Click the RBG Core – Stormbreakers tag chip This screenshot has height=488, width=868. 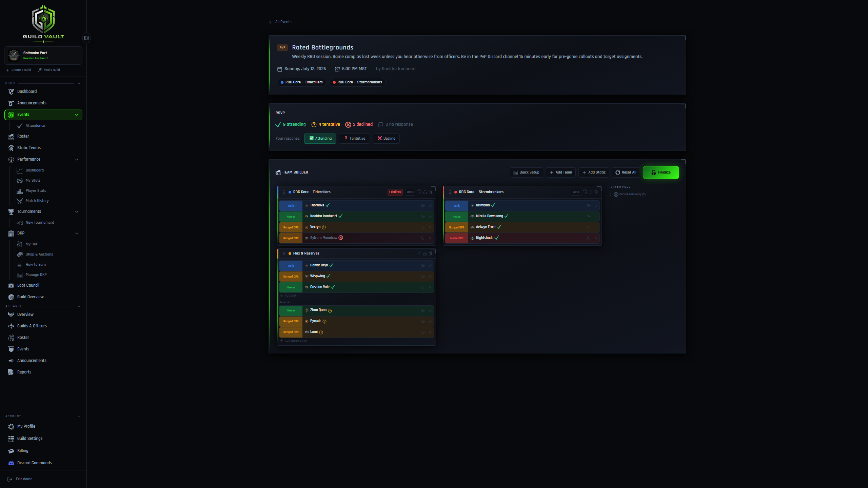pyautogui.click(x=357, y=82)
